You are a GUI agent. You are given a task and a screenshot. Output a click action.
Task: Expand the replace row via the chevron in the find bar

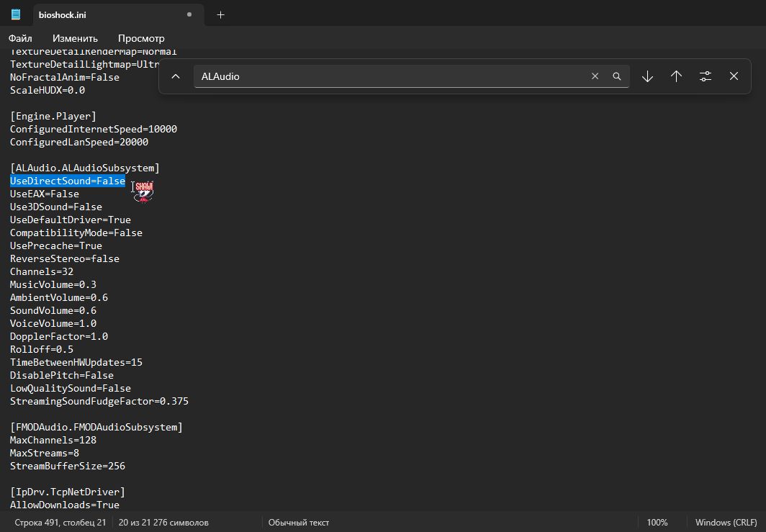(x=176, y=76)
